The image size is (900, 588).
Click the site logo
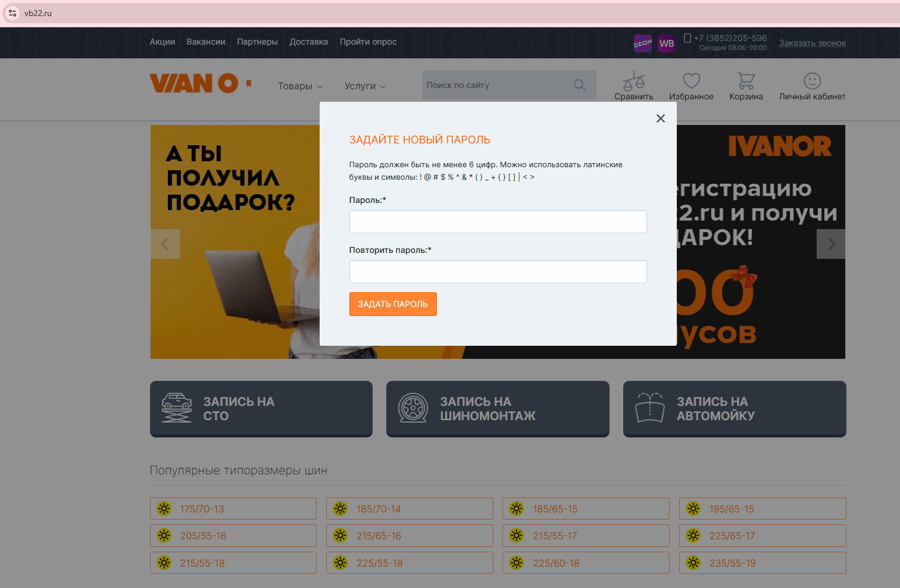click(x=194, y=83)
